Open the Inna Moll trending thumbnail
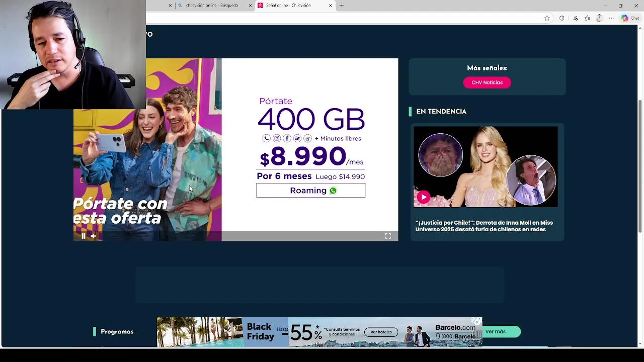The image size is (644, 362). (486, 166)
